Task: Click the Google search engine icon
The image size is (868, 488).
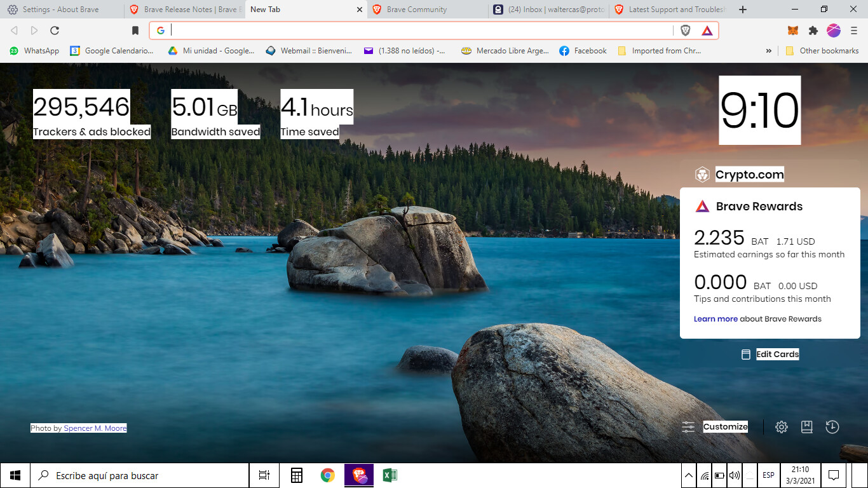Action: point(160,30)
